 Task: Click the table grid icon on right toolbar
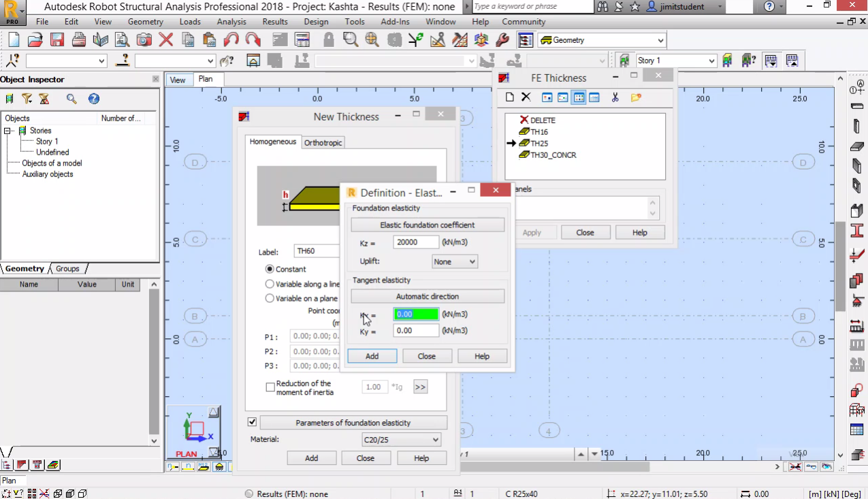pos(857,430)
